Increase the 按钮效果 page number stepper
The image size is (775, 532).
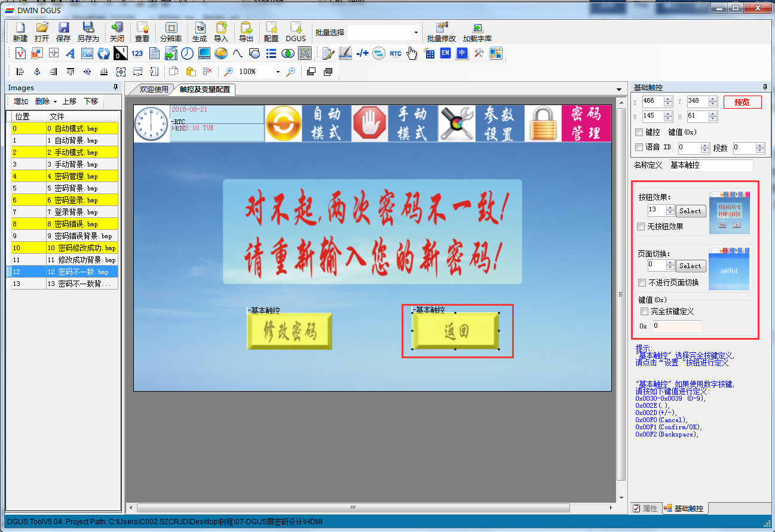pyautogui.click(x=670, y=208)
